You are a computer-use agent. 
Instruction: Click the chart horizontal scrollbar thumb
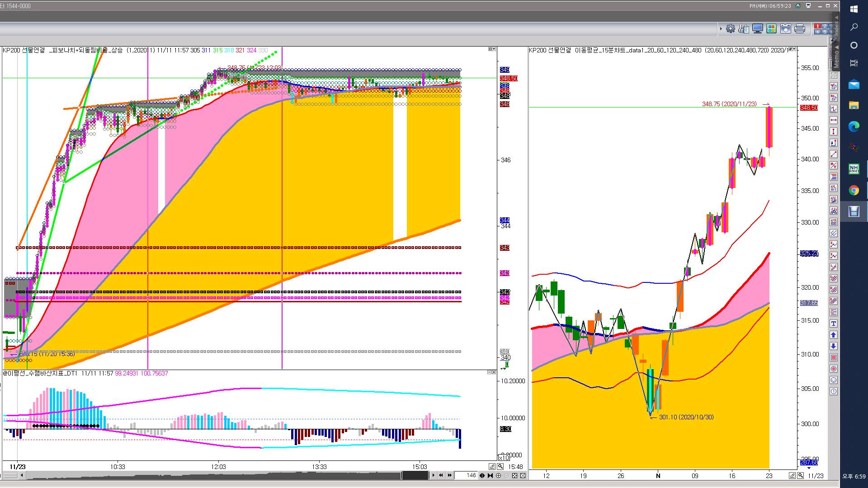[415, 475]
